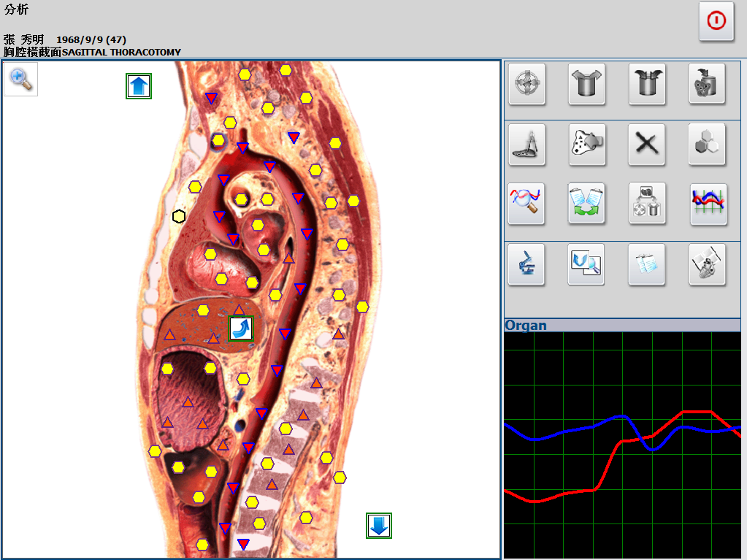Click the red-blue graph on grid icon
747x560 pixels.
click(707, 204)
